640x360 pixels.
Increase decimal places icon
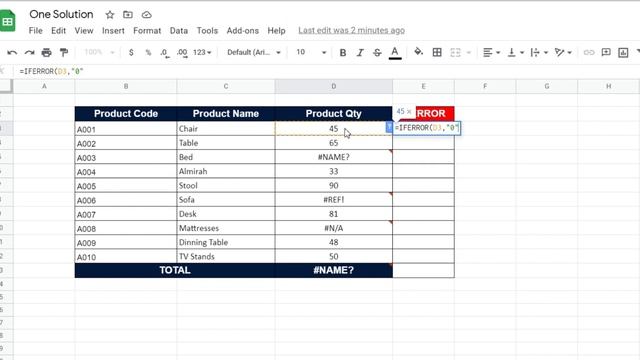coord(182,53)
